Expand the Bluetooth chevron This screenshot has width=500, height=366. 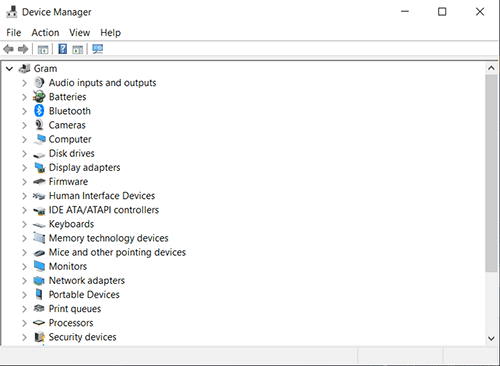pyautogui.click(x=24, y=111)
